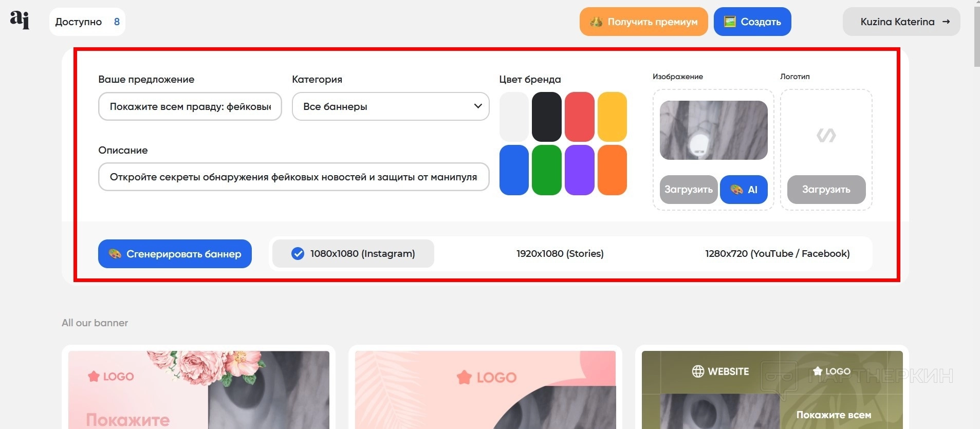Select the 1920x1080 (Stories) size option
The height and width of the screenshot is (429, 980).
[x=560, y=253]
